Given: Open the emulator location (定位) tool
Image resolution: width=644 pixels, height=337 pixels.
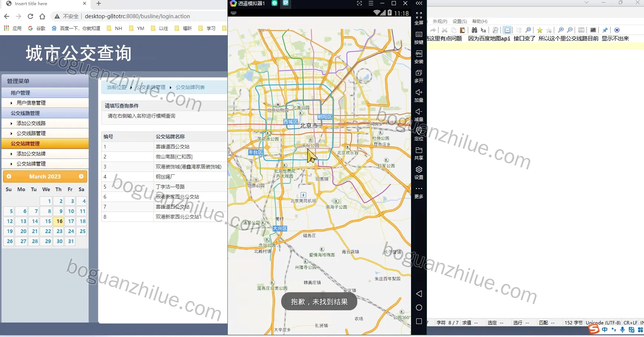Looking at the screenshot, I should 419,131.
